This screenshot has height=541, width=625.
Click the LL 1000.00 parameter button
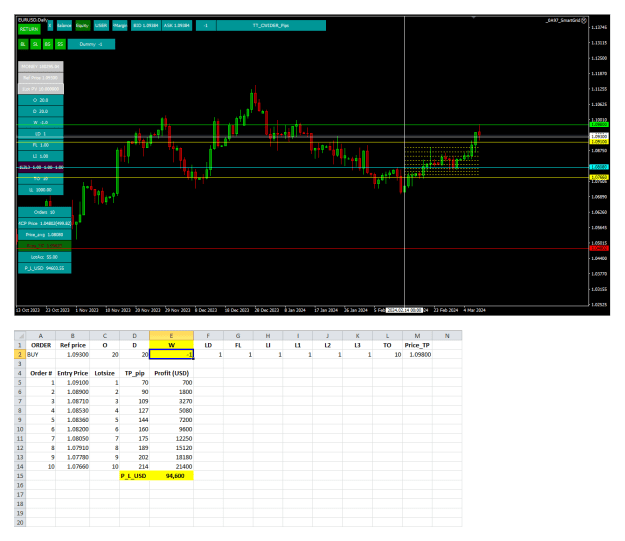click(41, 190)
